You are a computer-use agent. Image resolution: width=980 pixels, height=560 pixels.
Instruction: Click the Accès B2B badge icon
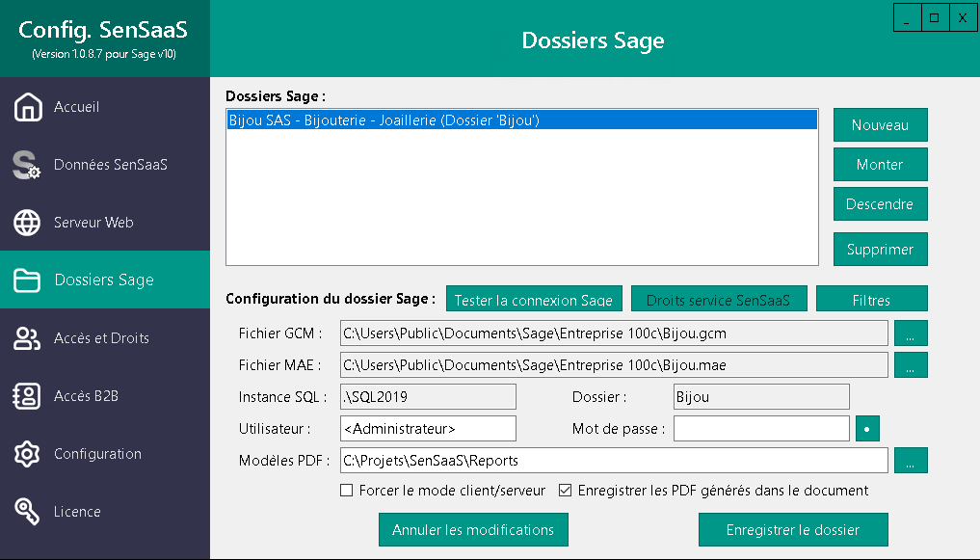[29, 395]
